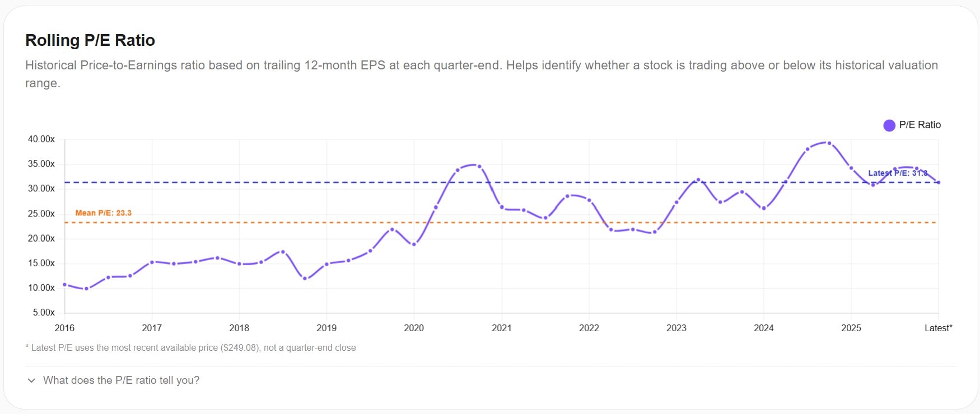The width and height of the screenshot is (980, 414).
Task: Select the final data point at Latest
Action: 938,181
